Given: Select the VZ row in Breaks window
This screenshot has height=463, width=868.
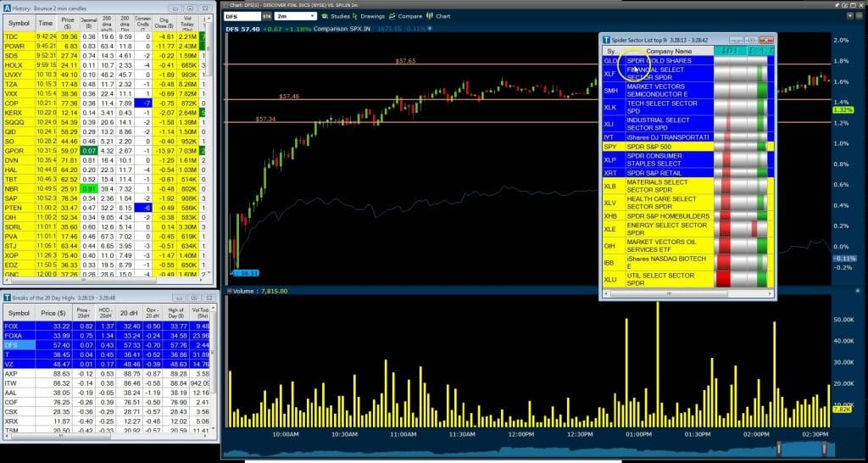Looking at the screenshot, I should [107, 364].
